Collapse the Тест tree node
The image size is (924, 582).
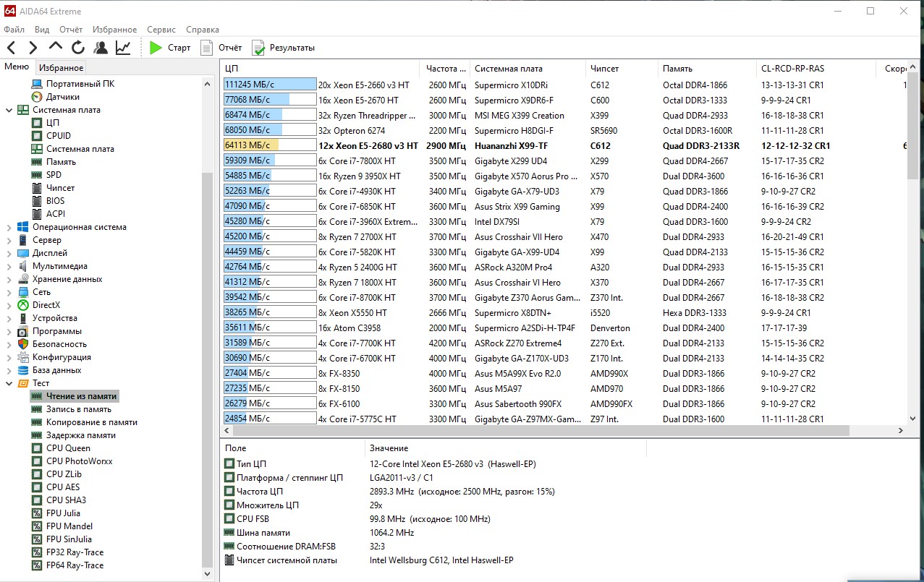[x=9, y=383]
